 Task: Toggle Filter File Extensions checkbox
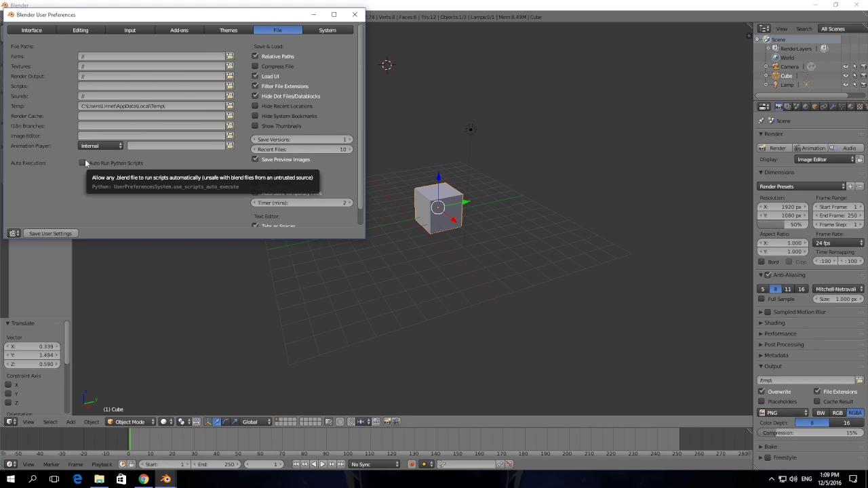click(x=256, y=86)
